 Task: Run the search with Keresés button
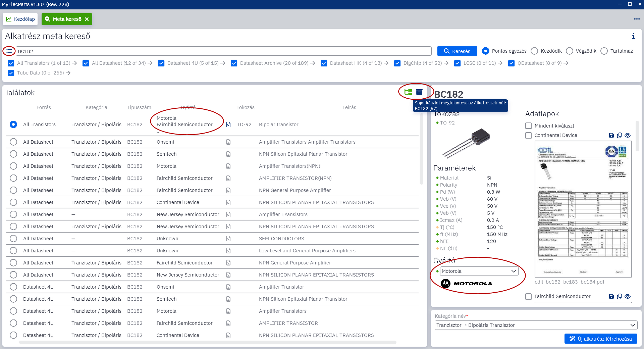point(457,51)
